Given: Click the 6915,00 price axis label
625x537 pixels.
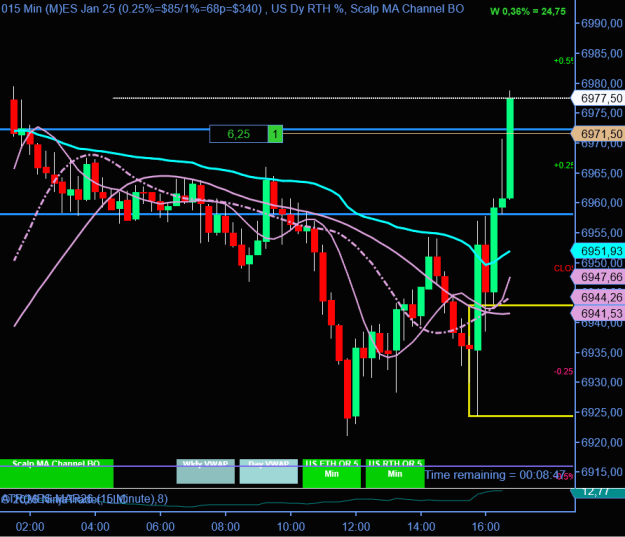Looking at the screenshot, I should coord(601,472).
